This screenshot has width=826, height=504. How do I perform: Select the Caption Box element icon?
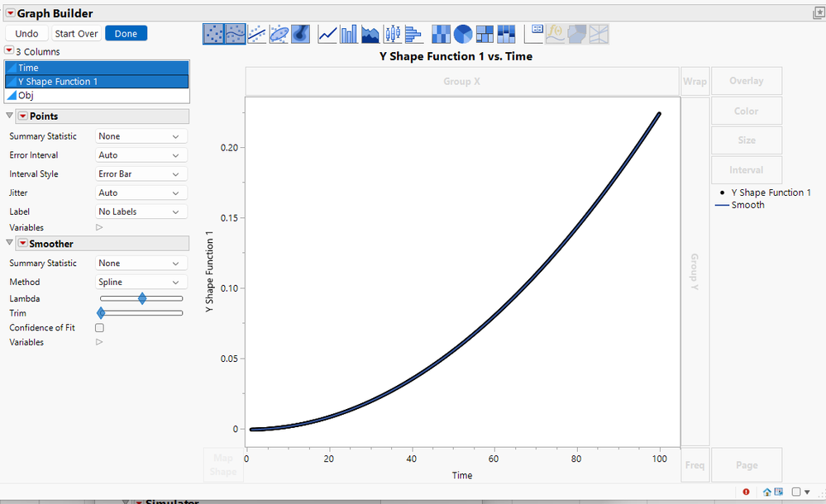[x=534, y=34]
